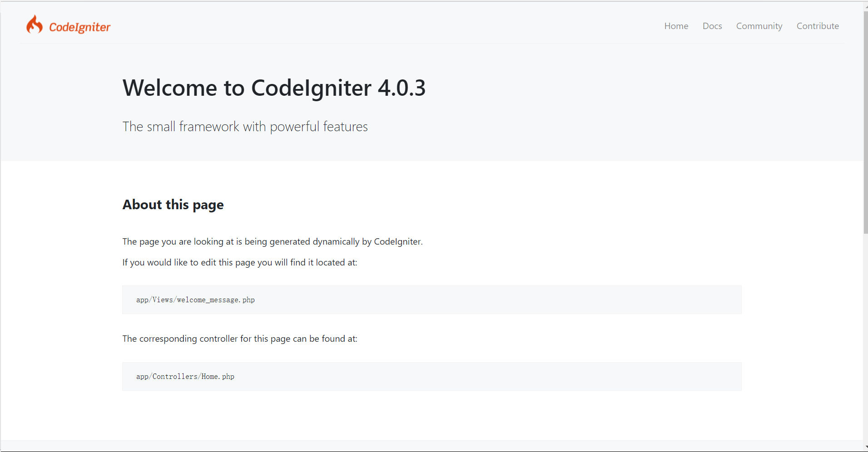Click the controller location description text

pos(239,339)
